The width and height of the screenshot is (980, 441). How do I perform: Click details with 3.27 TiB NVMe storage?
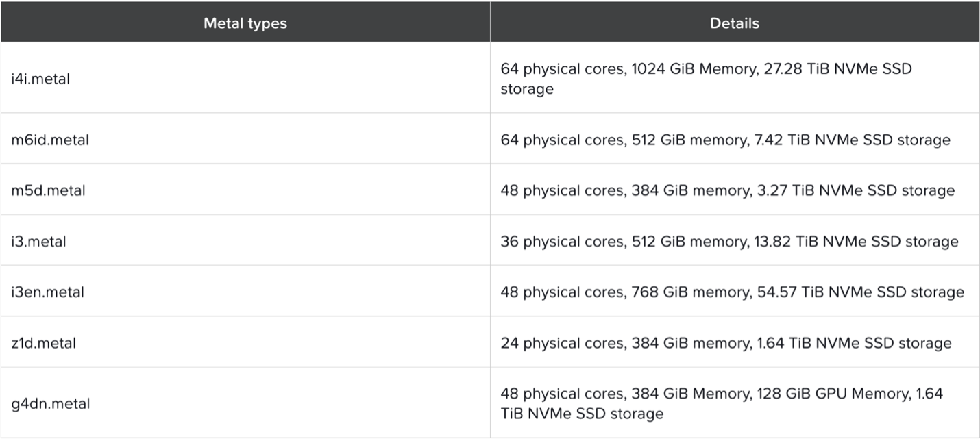pos(727,190)
